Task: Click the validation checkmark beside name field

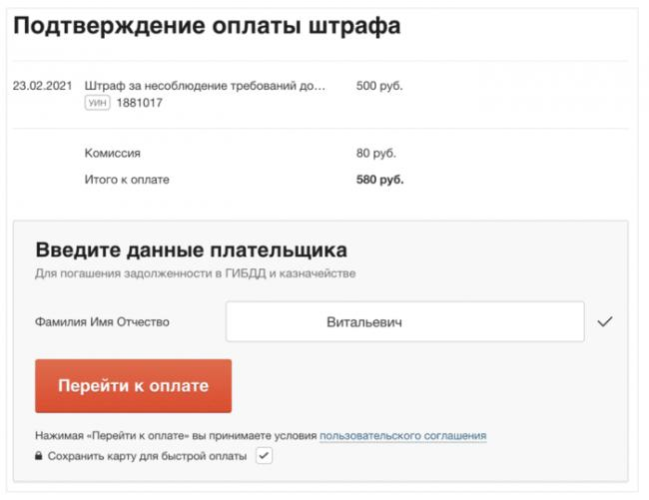Action: pos(603,322)
